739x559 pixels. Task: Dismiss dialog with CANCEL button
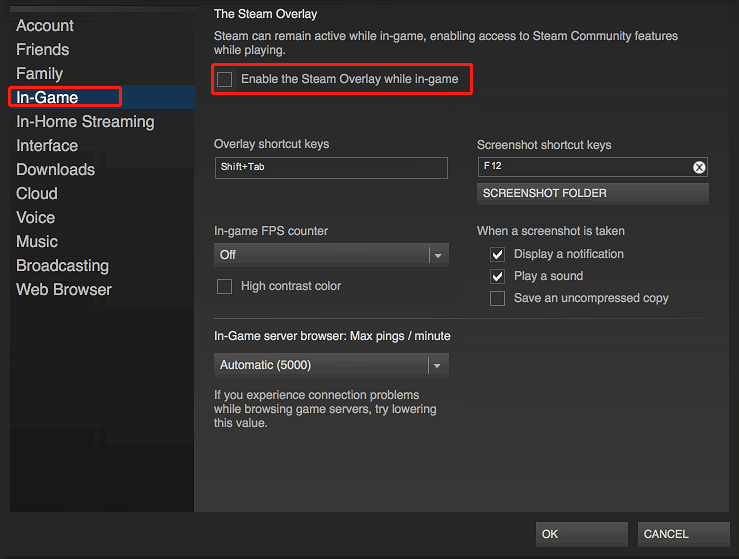click(x=683, y=534)
